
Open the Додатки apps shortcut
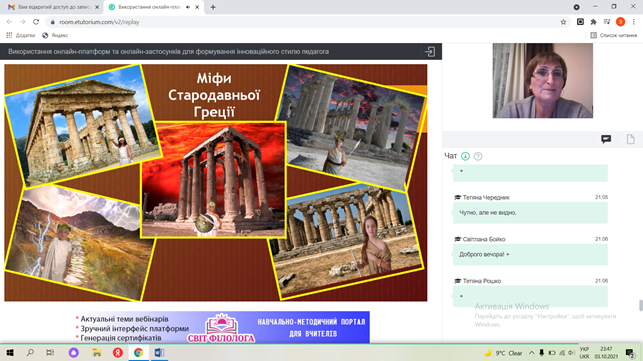point(21,35)
